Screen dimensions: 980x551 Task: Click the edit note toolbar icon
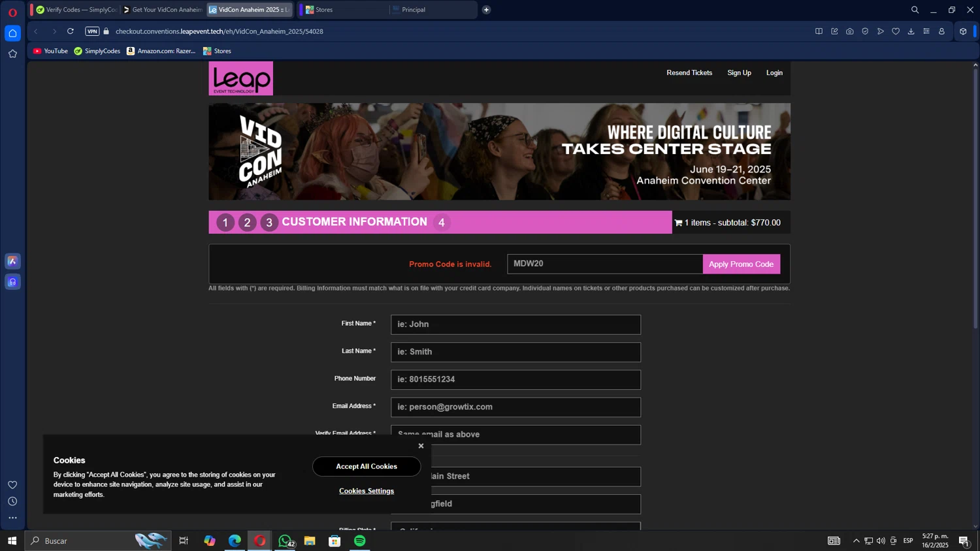pyautogui.click(x=834, y=31)
